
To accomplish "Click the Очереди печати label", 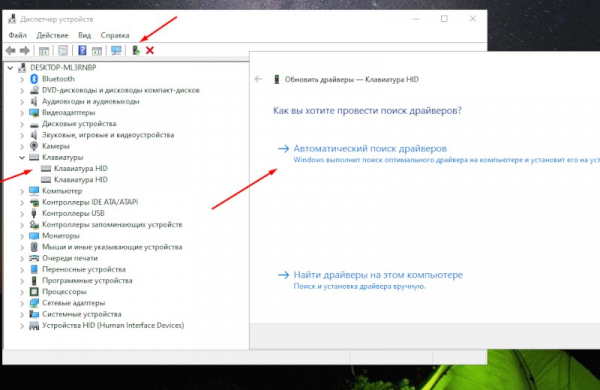I will coord(70,258).
